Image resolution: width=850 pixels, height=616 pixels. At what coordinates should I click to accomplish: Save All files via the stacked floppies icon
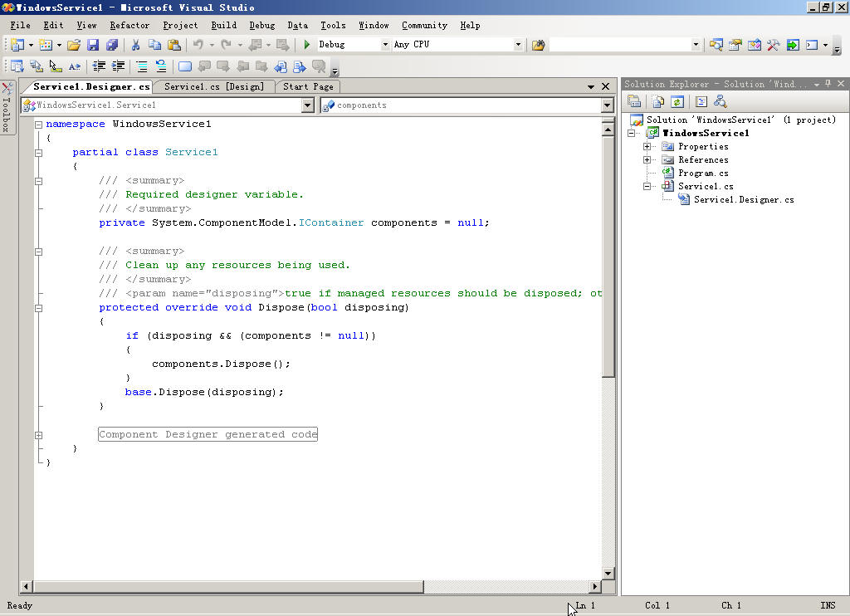pos(112,45)
